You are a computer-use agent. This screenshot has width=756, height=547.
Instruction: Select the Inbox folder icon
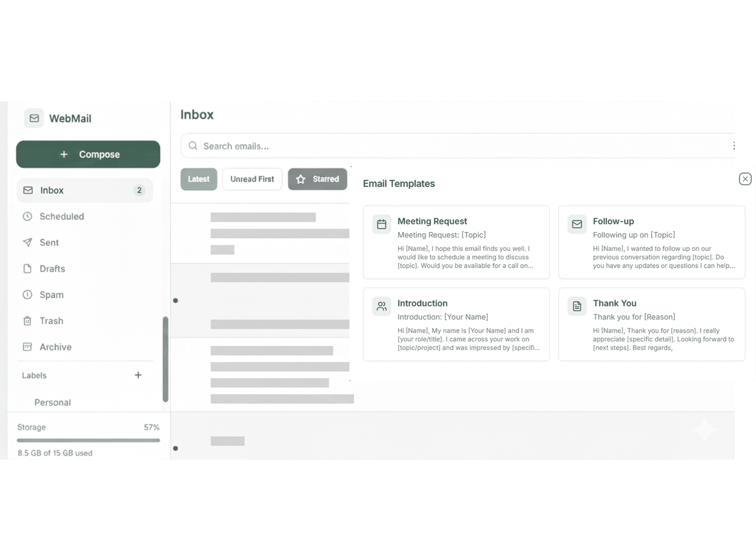click(x=28, y=190)
